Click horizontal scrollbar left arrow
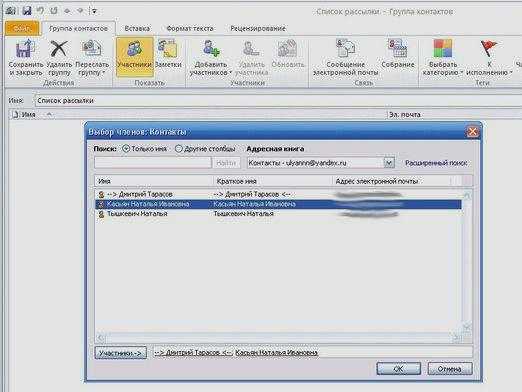Image resolution: width=522 pixels, height=392 pixels. pos(101,338)
